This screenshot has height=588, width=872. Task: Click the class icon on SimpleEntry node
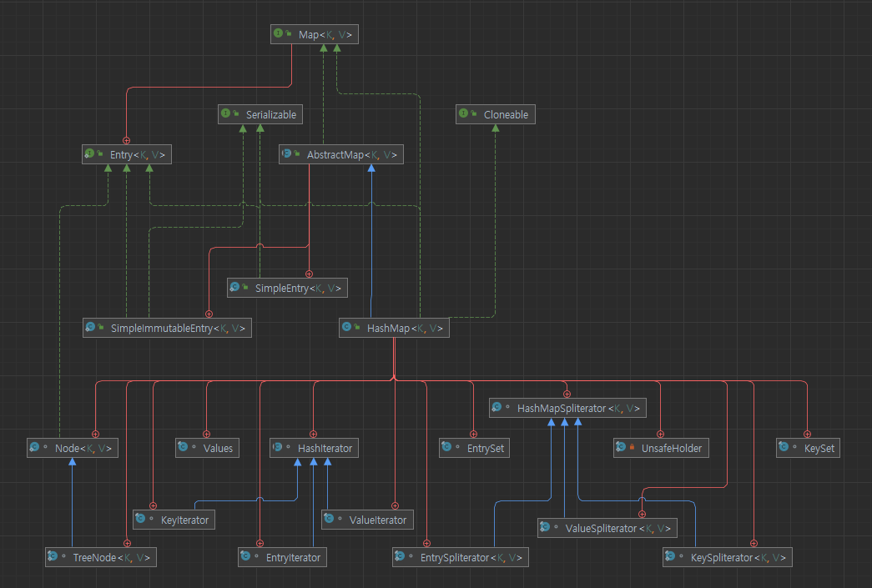coord(235,287)
